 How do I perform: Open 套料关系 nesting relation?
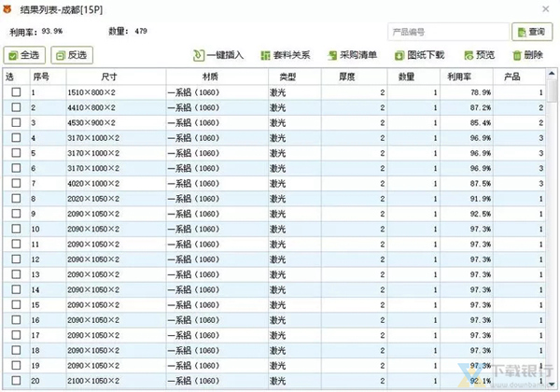[x=286, y=55]
